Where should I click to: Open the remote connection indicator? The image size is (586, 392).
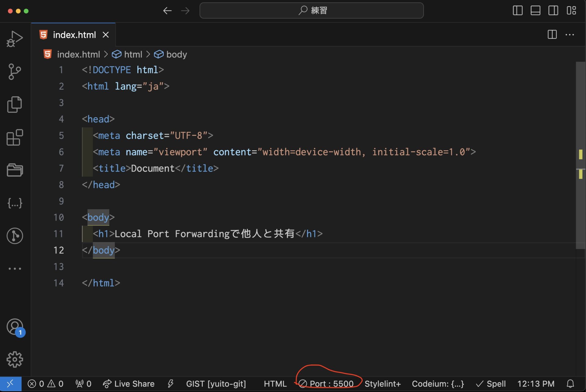tap(10, 383)
